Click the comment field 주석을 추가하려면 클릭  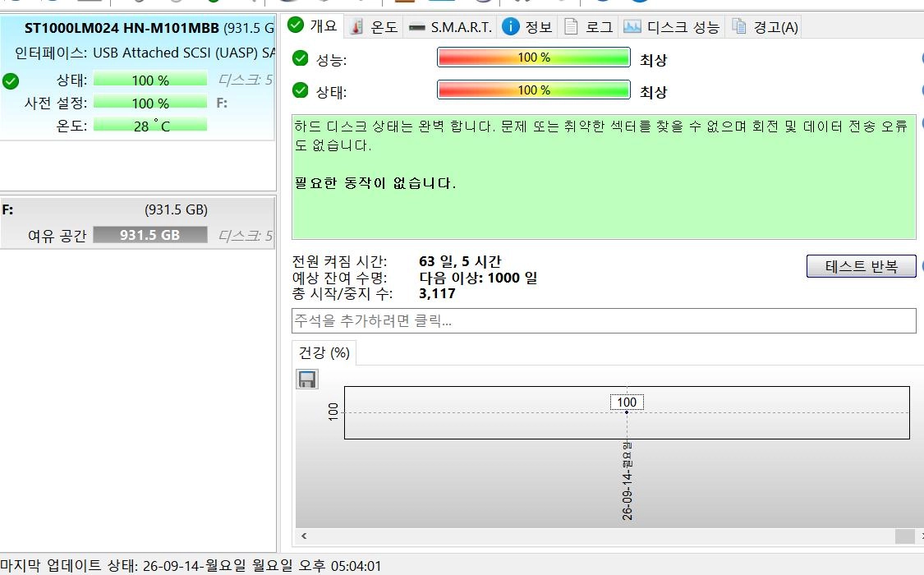pyautogui.click(x=604, y=320)
